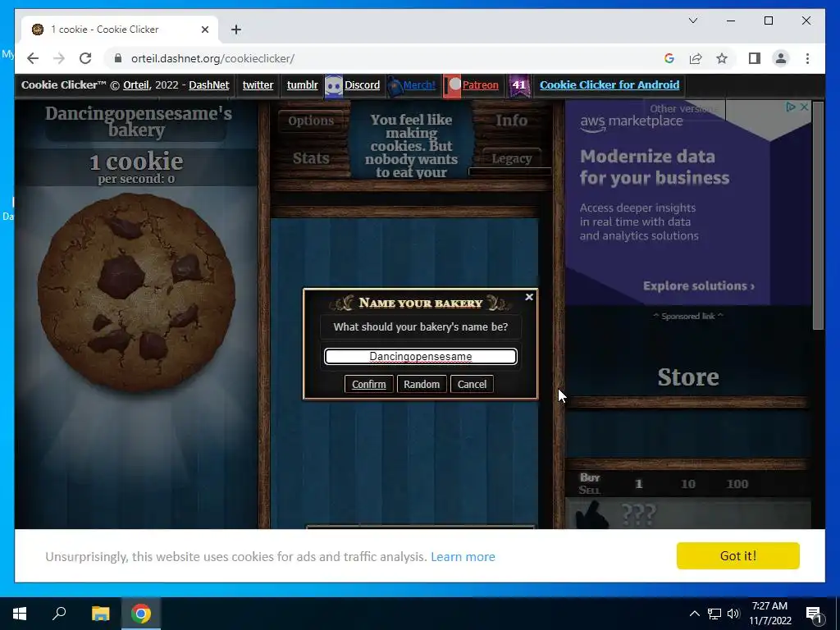Open the Options menu
Viewport: 840px width, 630px height.
(x=311, y=121)
